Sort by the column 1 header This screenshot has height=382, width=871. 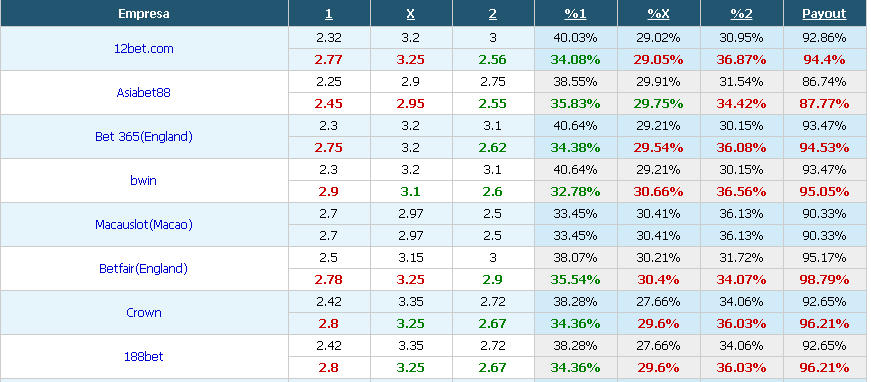[329, 14]
